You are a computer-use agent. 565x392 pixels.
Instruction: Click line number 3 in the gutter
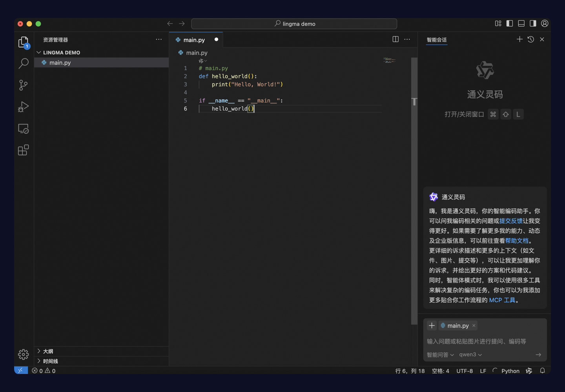[x=185, y=84]
